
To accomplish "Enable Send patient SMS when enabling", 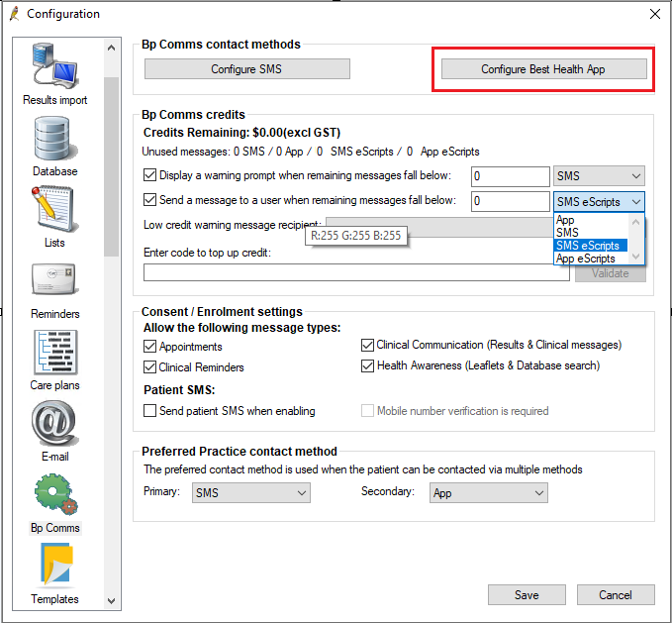I will click(x=149, y=410).
